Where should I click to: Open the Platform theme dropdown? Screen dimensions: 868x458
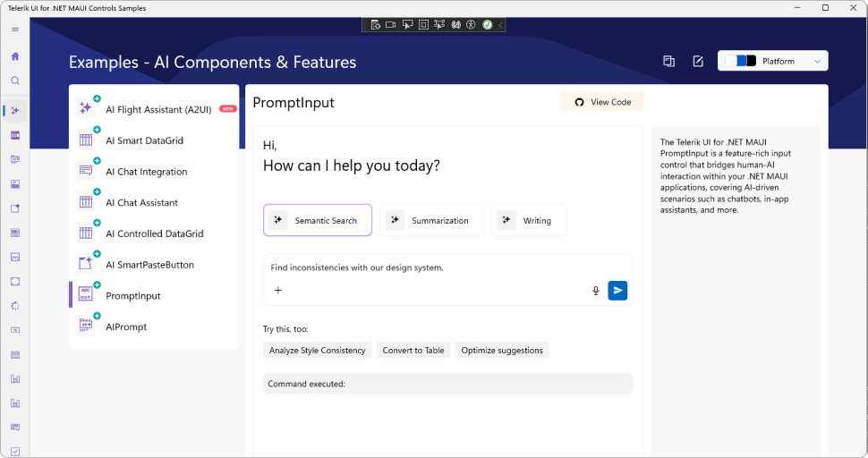(x=773, y=61)
